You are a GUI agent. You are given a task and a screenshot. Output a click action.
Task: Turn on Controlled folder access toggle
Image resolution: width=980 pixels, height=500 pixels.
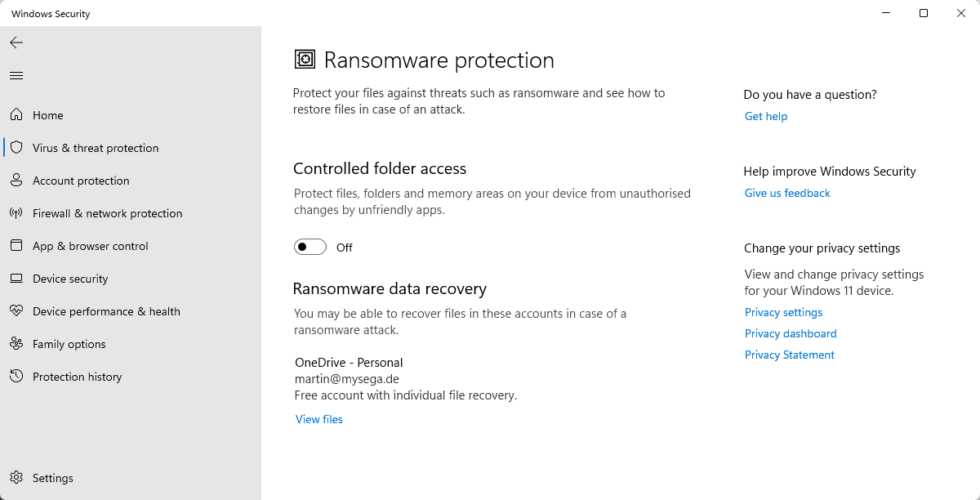pos(310,248)
